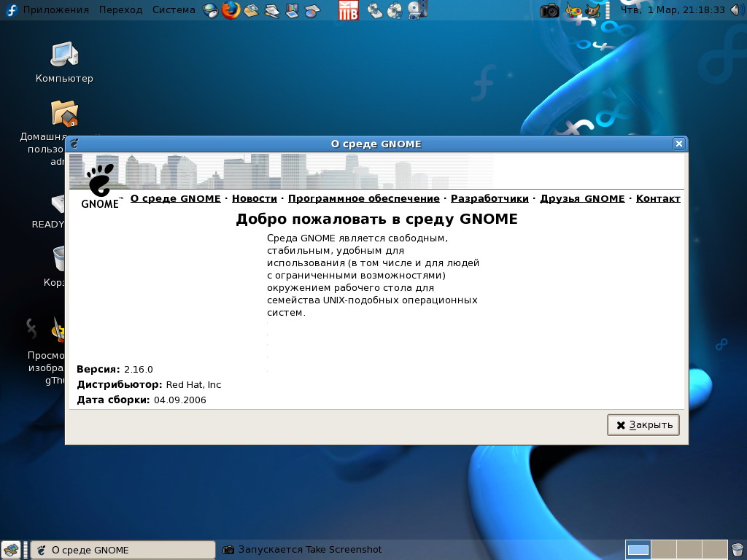747x560 pixels.
Task: Switch to the third workspace in the pager
Action: (689, 550)
